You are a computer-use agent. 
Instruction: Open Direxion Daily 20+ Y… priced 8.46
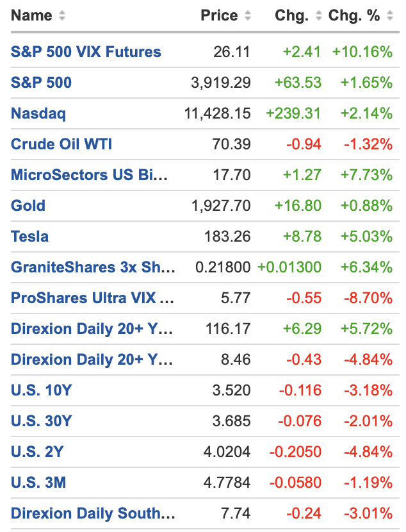click(x=92, y=360)
